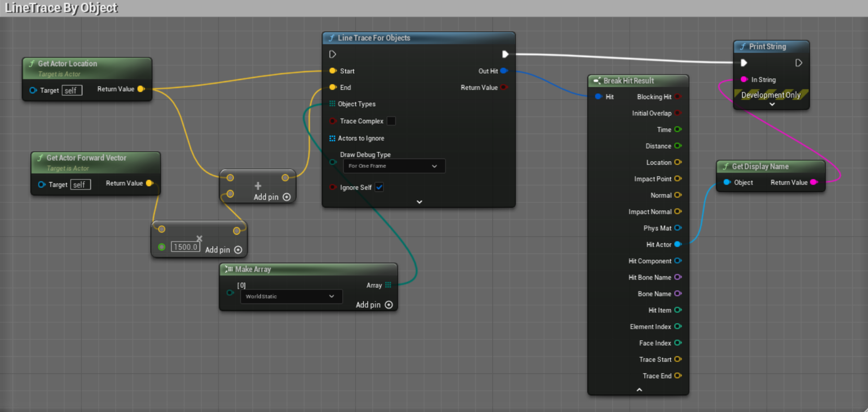
Task: Click the Trace End output pin
Action: (x=678, y=375)
